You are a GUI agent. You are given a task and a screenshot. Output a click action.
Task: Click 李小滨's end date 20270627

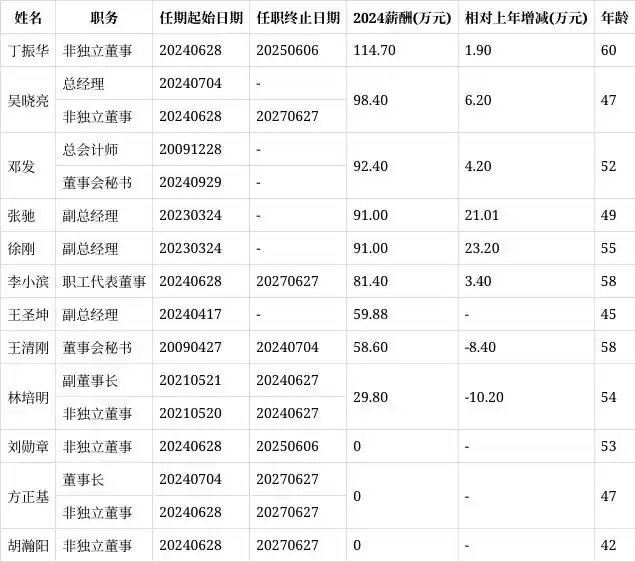coord(288,281)
